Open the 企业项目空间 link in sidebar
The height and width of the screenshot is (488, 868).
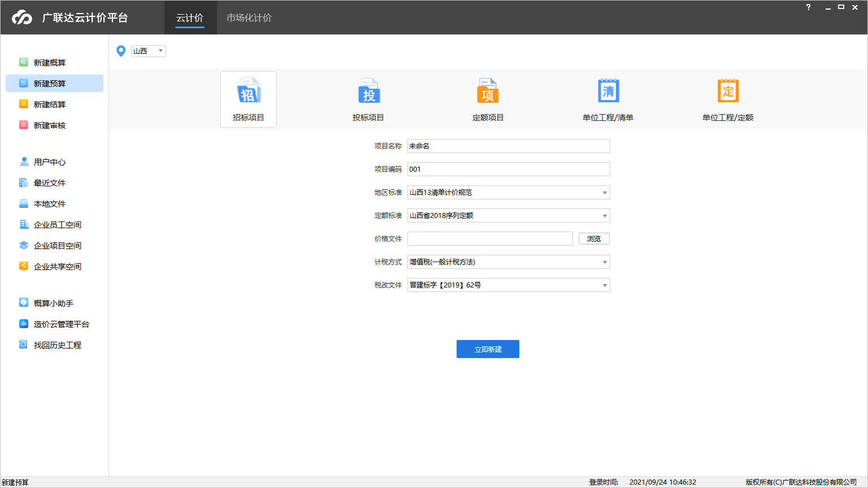[58, 246]
